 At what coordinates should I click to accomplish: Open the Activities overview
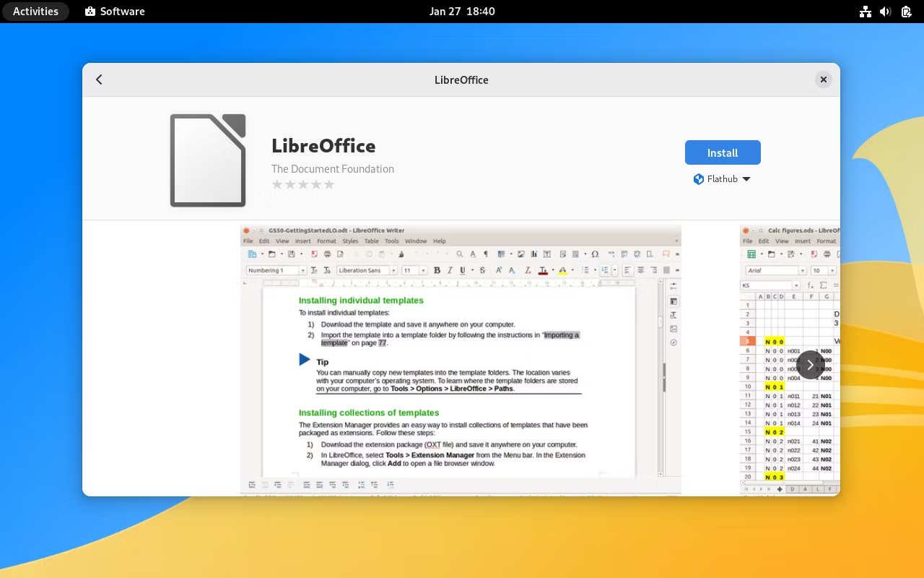35,12
